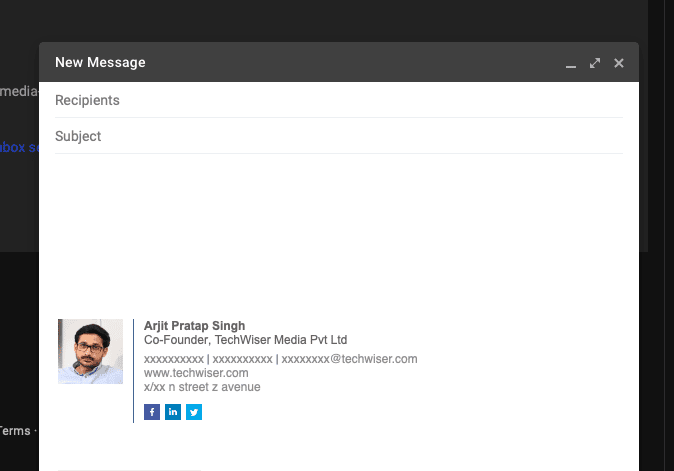Close the New Message window
674x471 pixels.
point(619,63)
